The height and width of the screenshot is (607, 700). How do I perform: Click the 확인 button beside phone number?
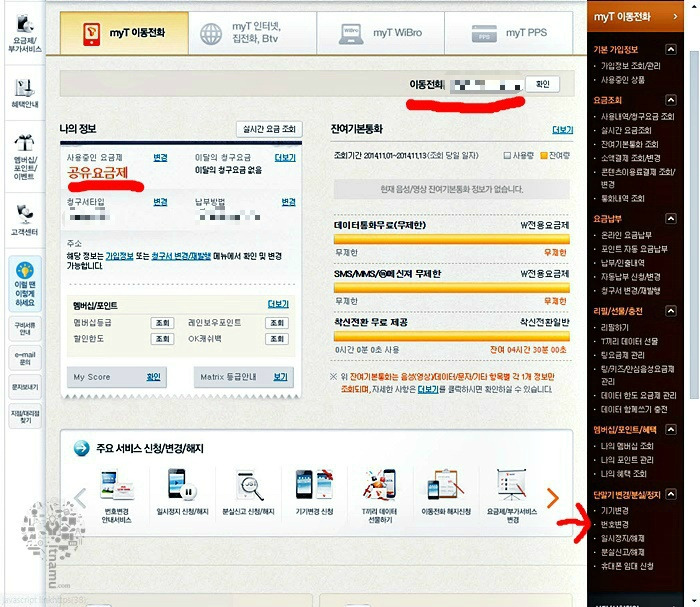542,84
